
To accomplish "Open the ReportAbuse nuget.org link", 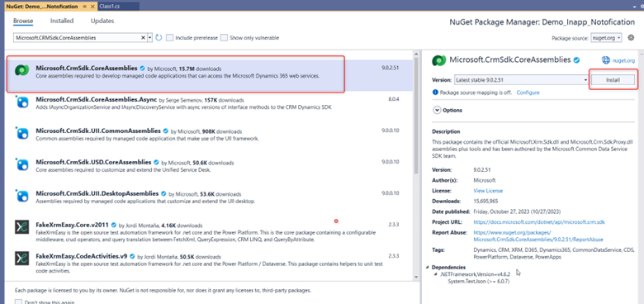I will coord(538,235).
